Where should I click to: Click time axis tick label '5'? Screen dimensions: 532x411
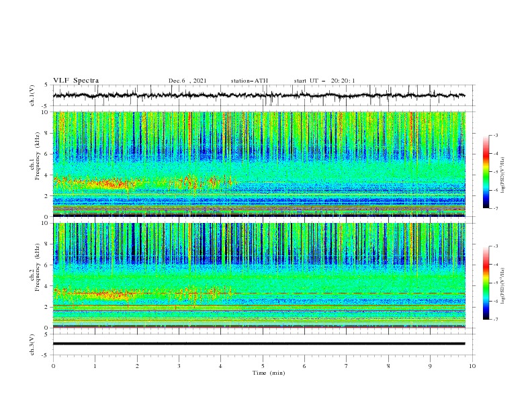point(263,366)
